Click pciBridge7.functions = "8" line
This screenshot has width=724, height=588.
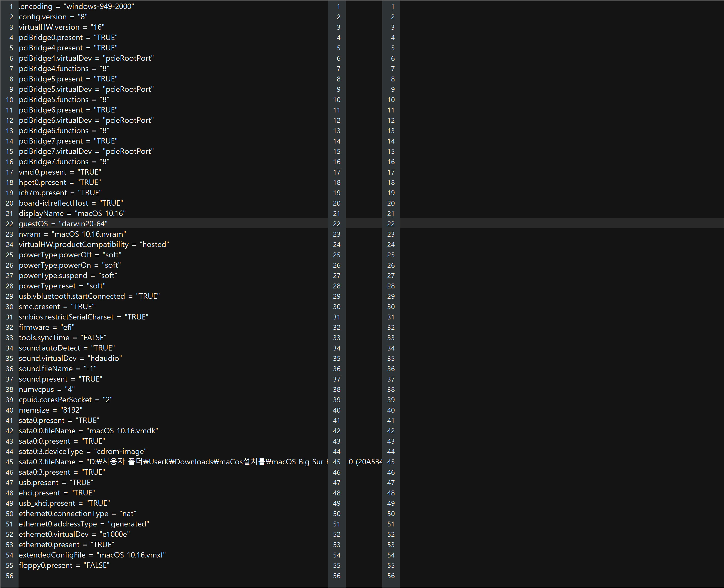[x=64, y=162]
